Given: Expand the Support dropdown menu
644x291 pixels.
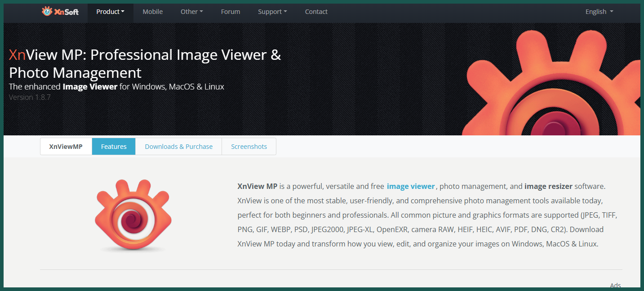Looking at the screenshot, I should pyautogui.click(x=272, y=12).
